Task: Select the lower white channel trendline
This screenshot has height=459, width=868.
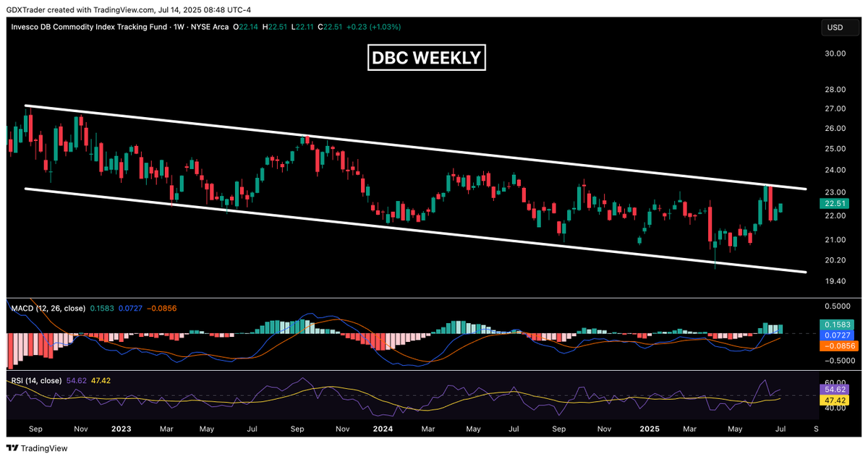Action: 416,231
